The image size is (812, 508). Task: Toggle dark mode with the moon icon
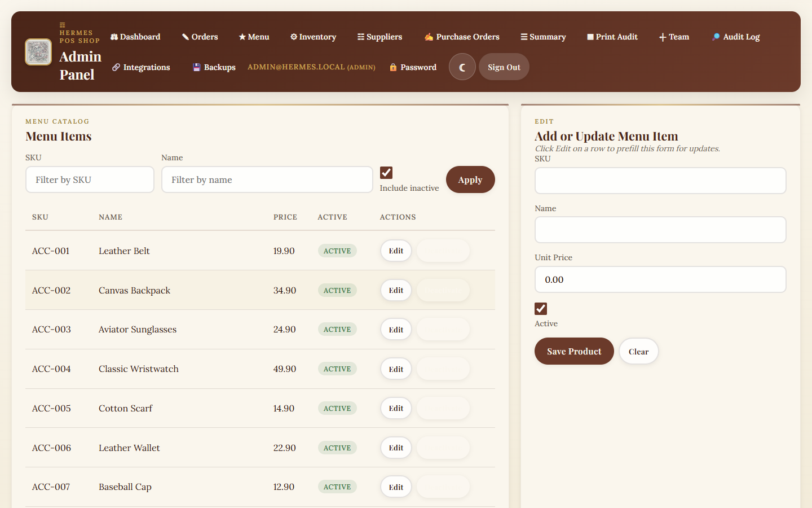462,67
